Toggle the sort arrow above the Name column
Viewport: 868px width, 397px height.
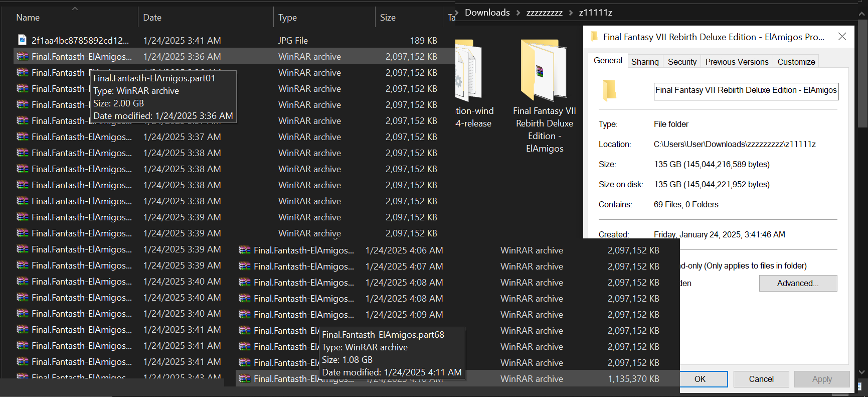(x=75, y=9)
